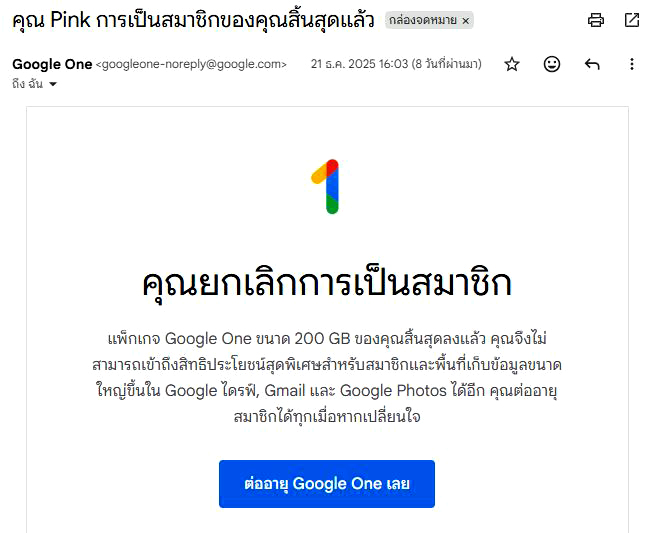Click the ถึง ฉัน recipient text
This screenshot has height=533, width=651.
pos(27,85)
